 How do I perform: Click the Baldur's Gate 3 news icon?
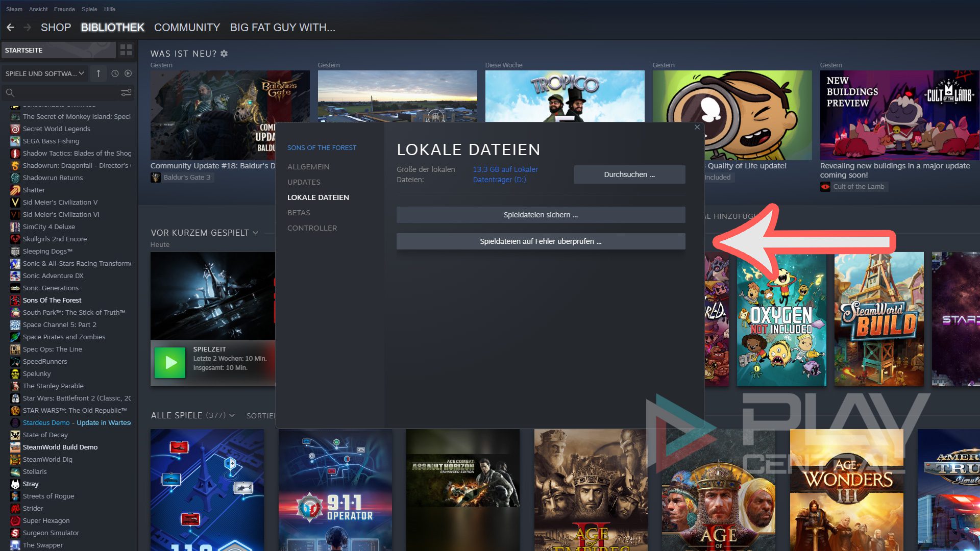(x=156, y=178)
